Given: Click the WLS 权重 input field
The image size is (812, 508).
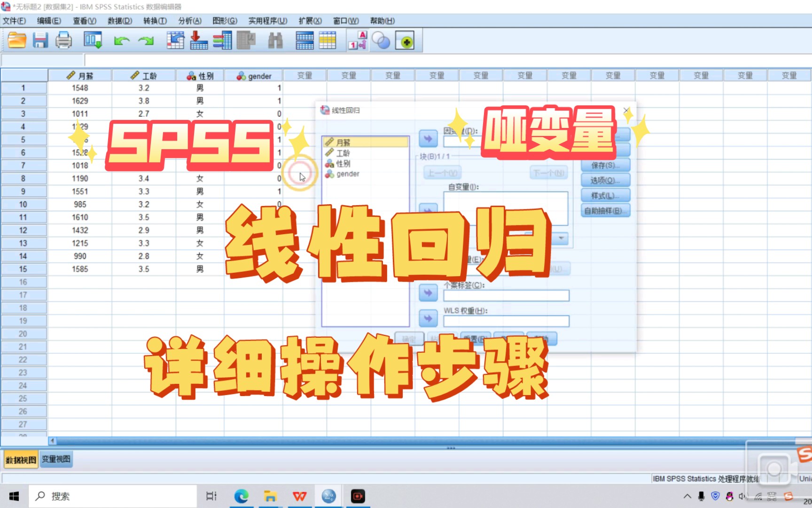Looking at the screenshot, I should (x=506, y=321).
